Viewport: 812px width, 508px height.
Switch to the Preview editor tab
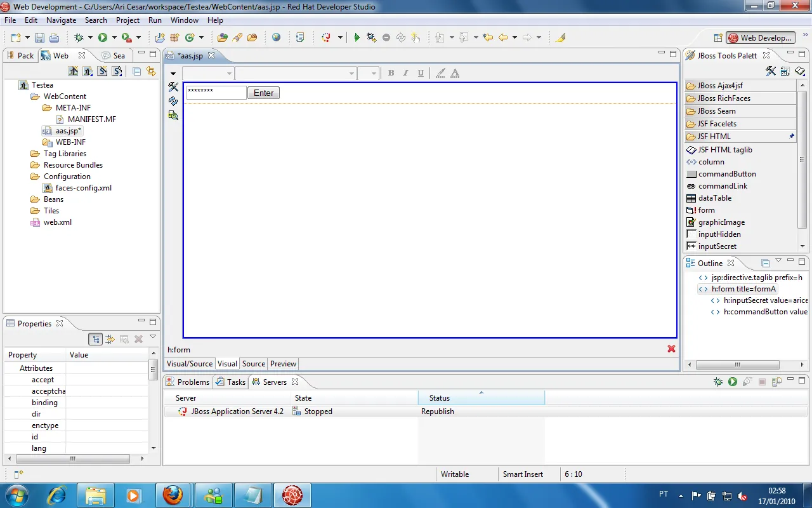point(283,364)
